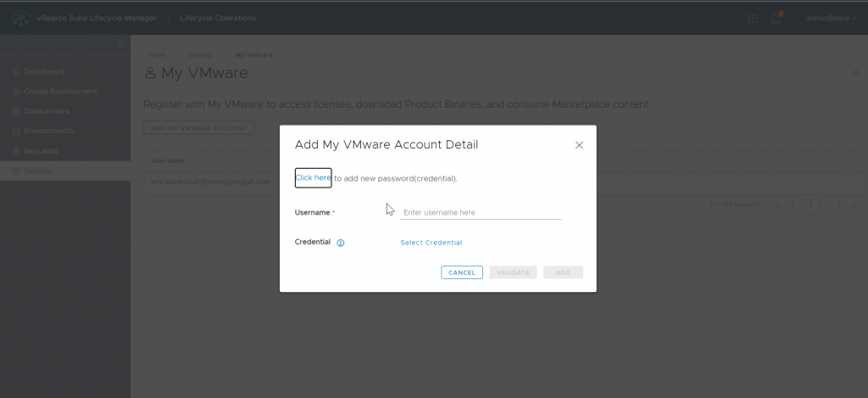
Task: Click the Credential info icon
Action: click(x=341, y=243)
